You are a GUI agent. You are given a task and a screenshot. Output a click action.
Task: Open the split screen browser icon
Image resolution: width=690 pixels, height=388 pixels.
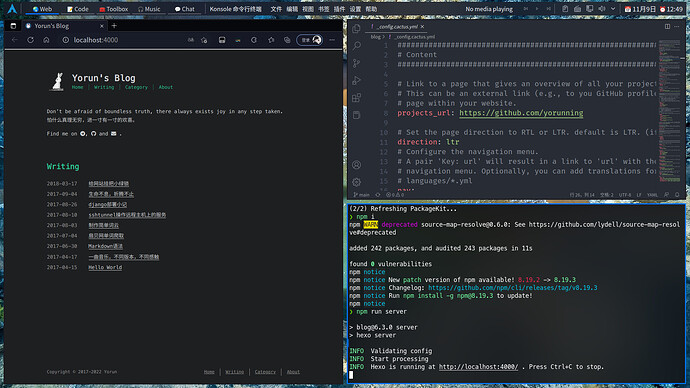coord(222,40)
